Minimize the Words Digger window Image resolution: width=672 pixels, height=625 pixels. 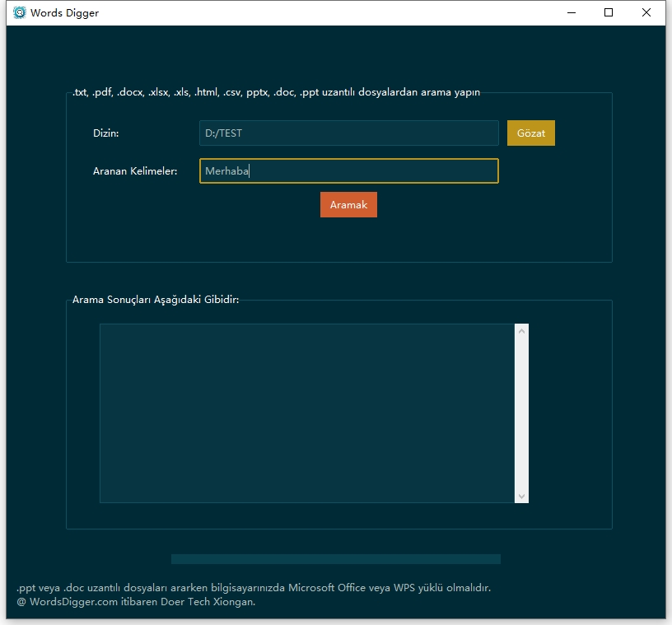571,12
